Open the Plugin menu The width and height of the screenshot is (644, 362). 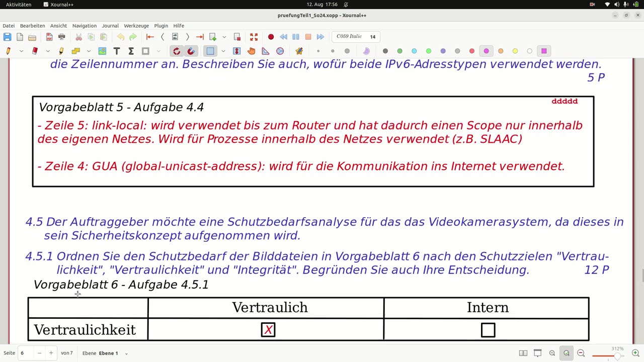coord(161,26)
